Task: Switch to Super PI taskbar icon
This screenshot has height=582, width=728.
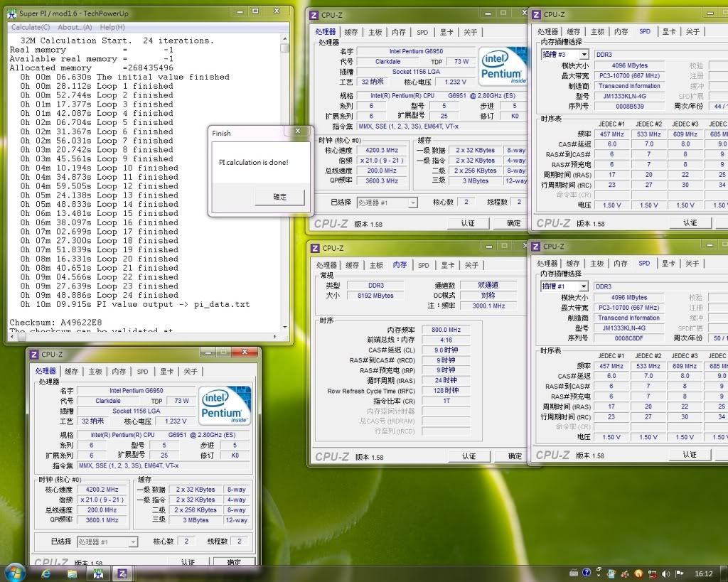Action: [99, 573]
